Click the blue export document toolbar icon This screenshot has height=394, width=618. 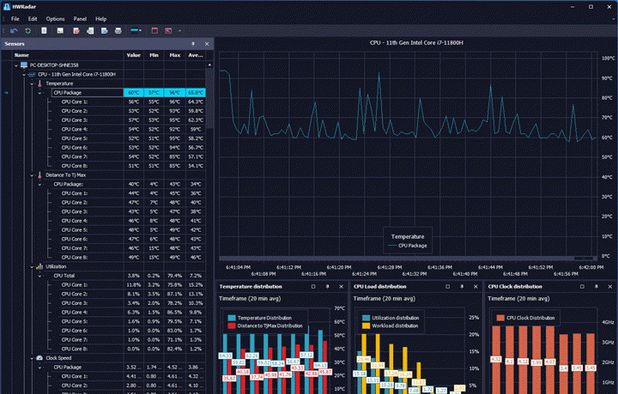104,30
